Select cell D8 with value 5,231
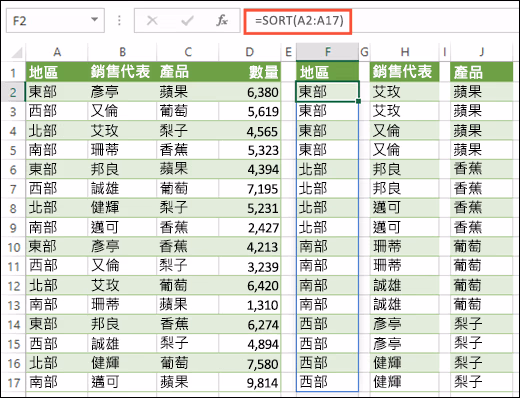This screenshot has width=520, height=398. point(250,208)
